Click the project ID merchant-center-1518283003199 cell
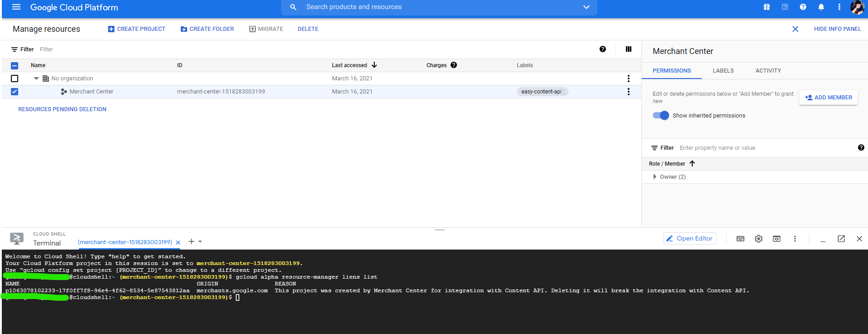 tap(221, 92)
